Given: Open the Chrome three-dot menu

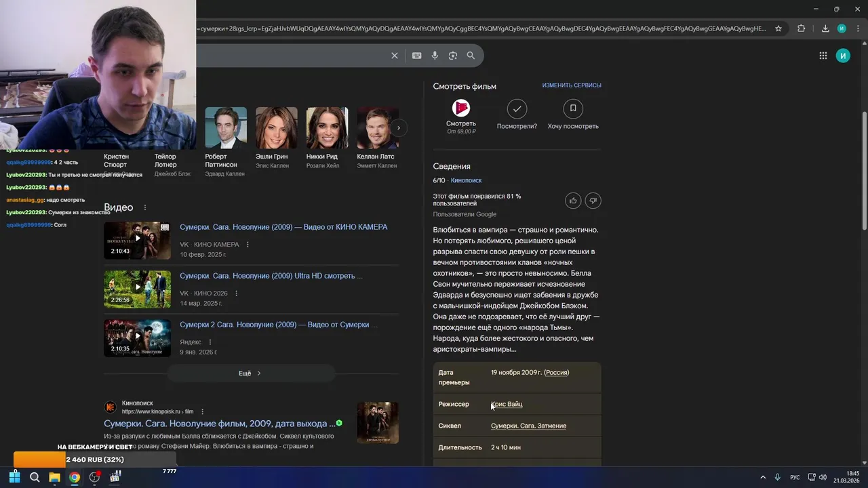Looking at the screenshot, I should pyautogui.click(x=858, y=28).
